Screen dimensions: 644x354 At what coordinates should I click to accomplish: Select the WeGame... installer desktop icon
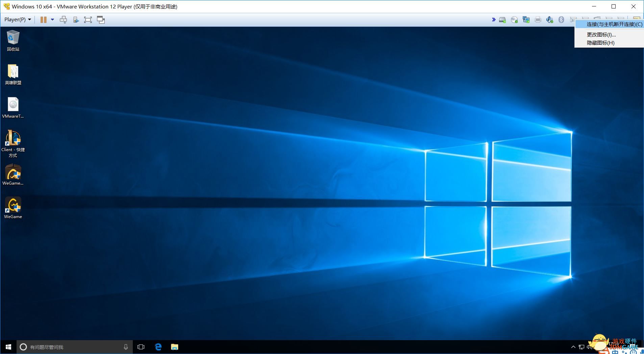[13, 175]
